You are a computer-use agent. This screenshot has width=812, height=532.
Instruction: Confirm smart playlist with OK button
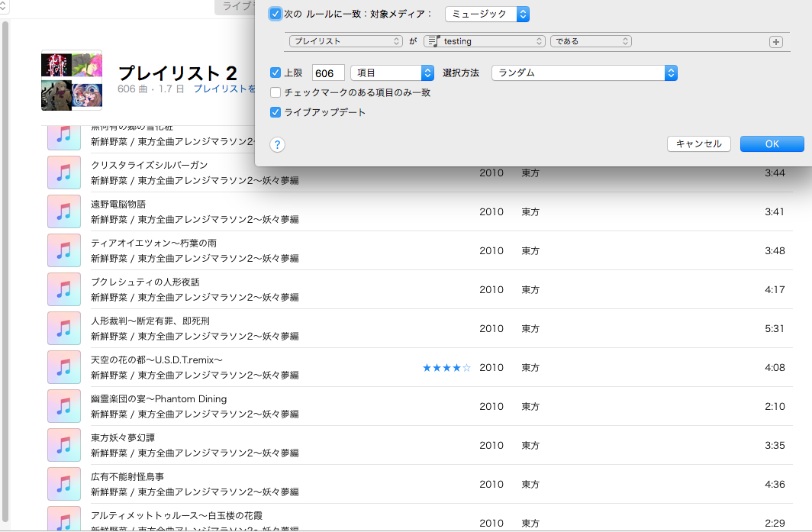pos(772,143)
